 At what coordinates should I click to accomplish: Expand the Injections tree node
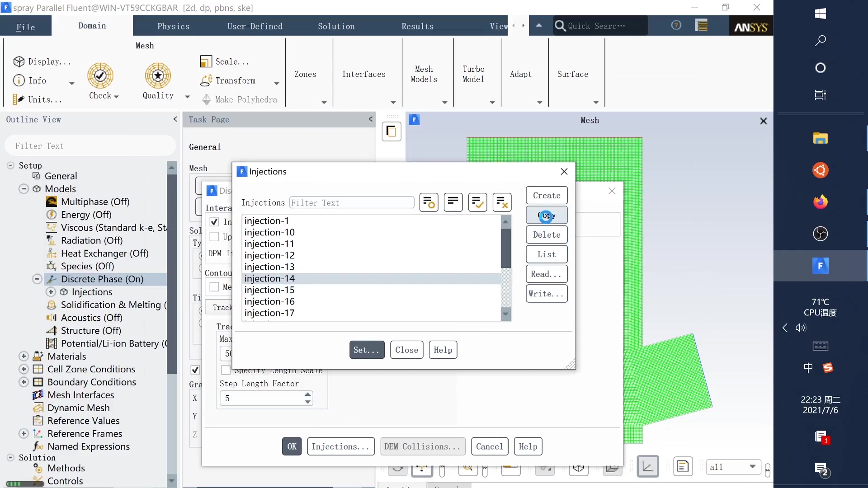pyautogui.click(x=51, y=292)
